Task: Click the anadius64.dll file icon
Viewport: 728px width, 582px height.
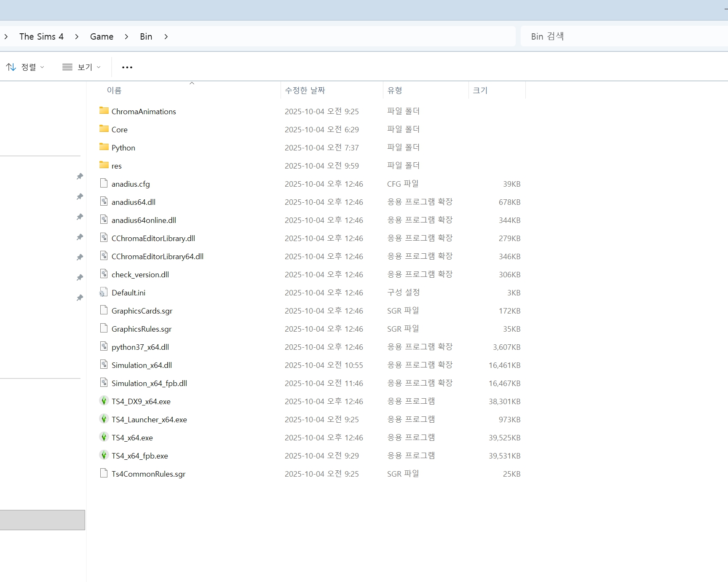Action: (x=104, y=201)
